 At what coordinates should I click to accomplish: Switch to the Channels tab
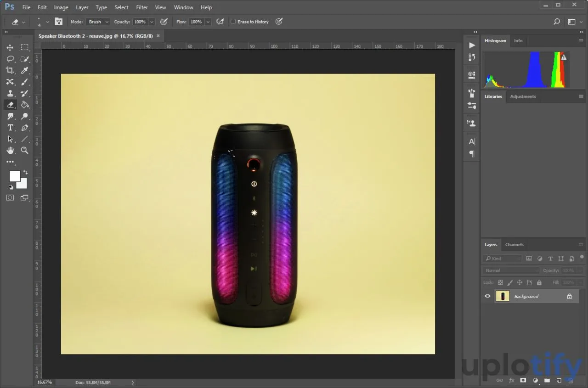pyautogui.click(x=514, y=245)
